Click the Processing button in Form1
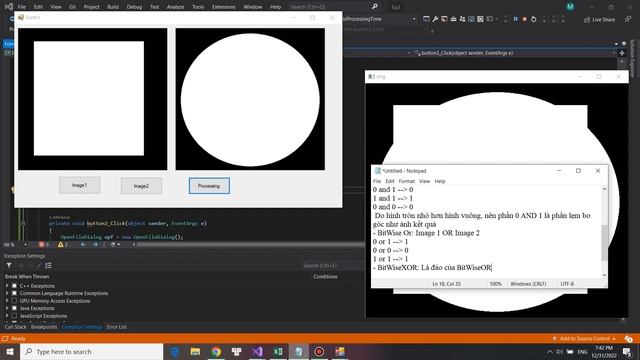The width and height of the screenshot is (640, 360). (209, 186)
